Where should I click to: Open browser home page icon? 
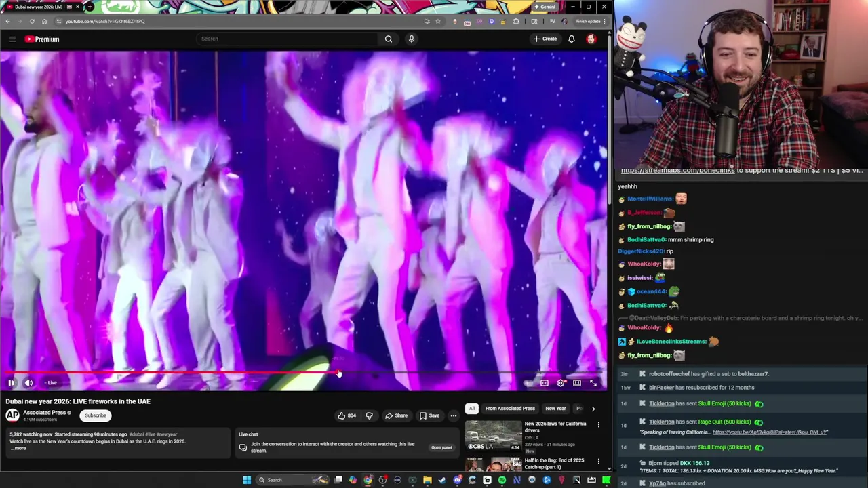[x=44, y=21]
